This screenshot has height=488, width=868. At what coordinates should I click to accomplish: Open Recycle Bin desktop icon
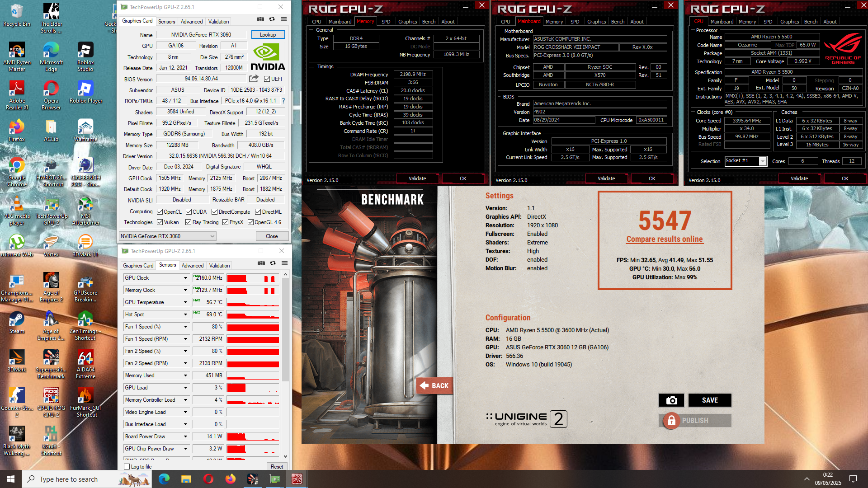17,15
